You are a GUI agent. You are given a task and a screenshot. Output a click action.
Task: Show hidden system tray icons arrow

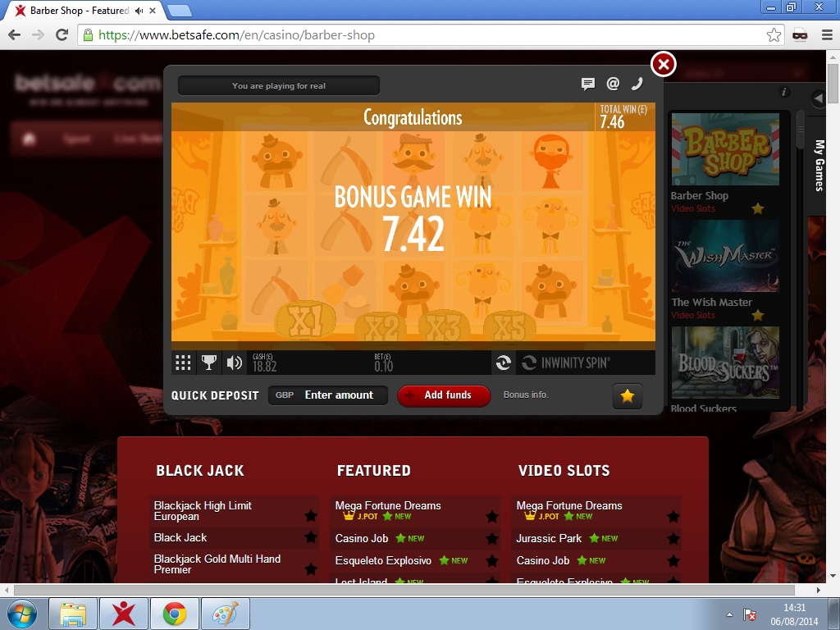(729, 614)
